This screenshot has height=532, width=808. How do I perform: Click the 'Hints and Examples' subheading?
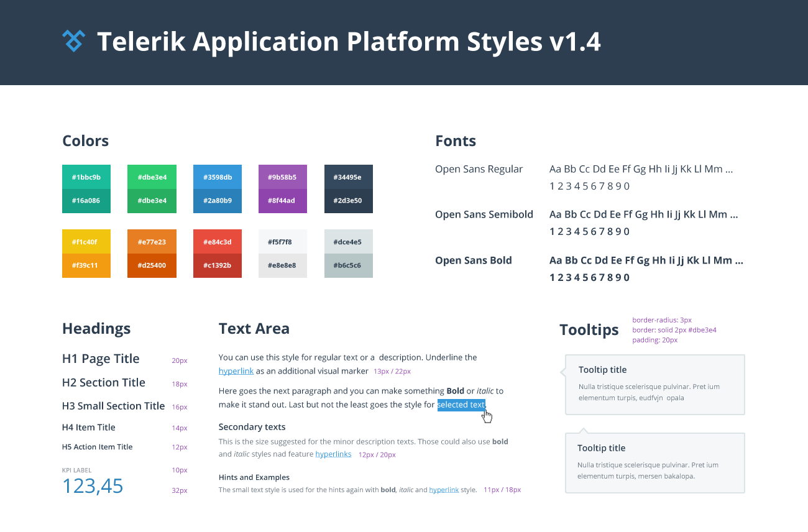point(254,477)
